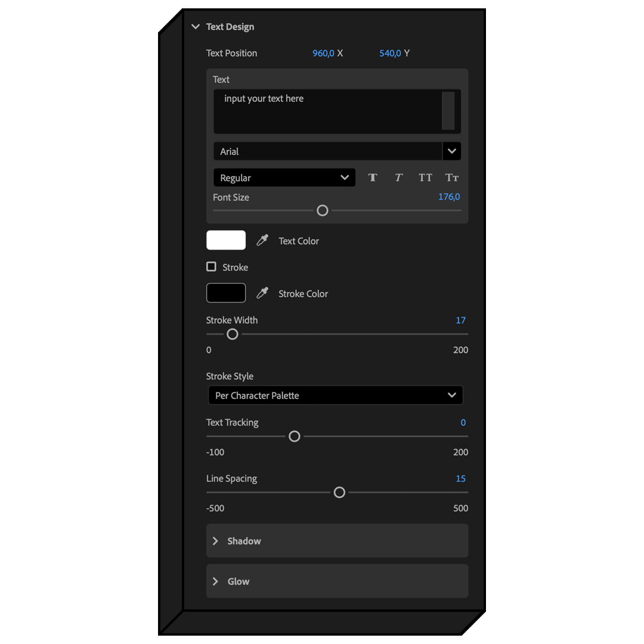The height and width of the screenshot is (644, 644).
Task: Enable the Stroke checkbox
Action: [x=211, y=267]
